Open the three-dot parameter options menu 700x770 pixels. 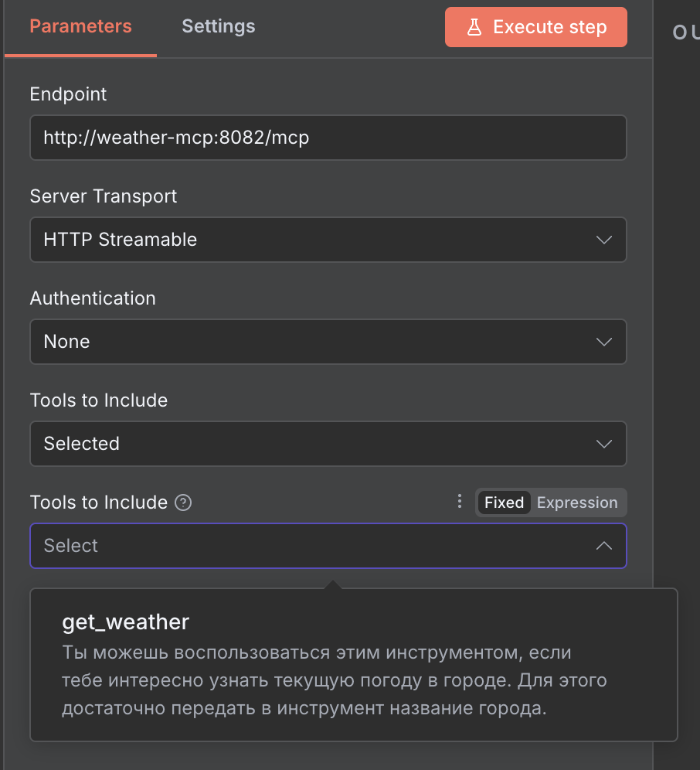[x=459, y=502]
